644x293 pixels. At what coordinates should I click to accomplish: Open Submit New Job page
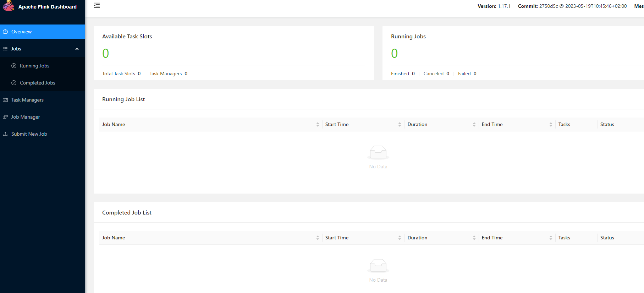point(43,134)
